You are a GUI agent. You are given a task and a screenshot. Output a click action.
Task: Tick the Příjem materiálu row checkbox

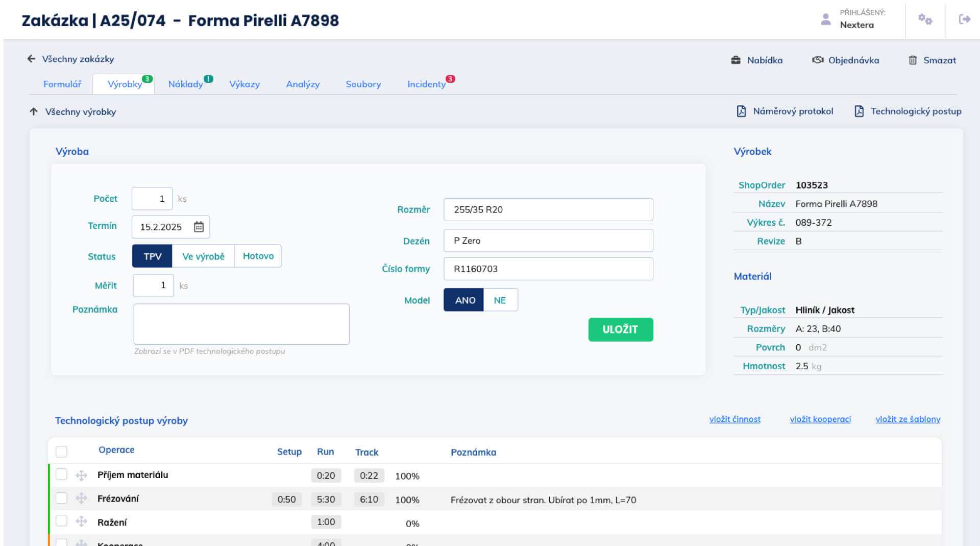pos(61,474)
